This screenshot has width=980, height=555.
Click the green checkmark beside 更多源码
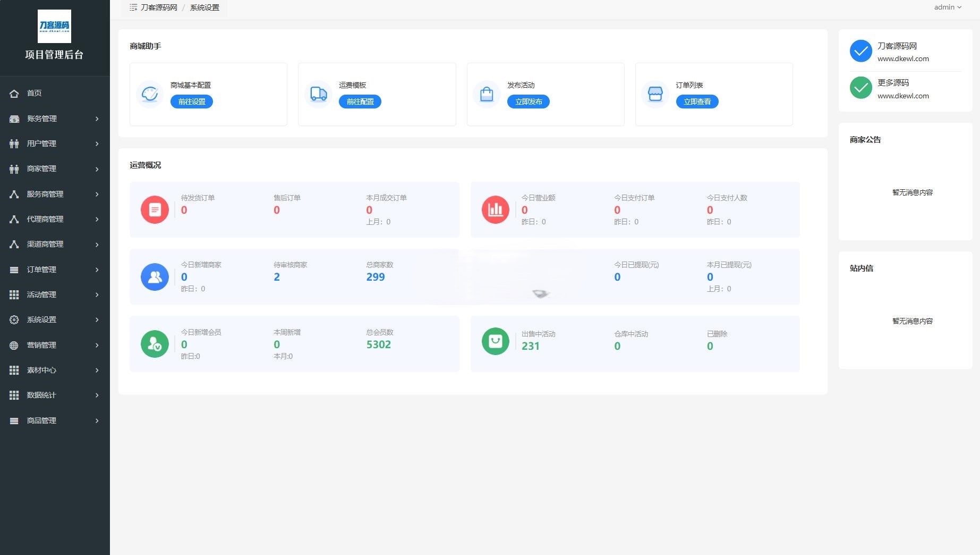coord(860,88)
